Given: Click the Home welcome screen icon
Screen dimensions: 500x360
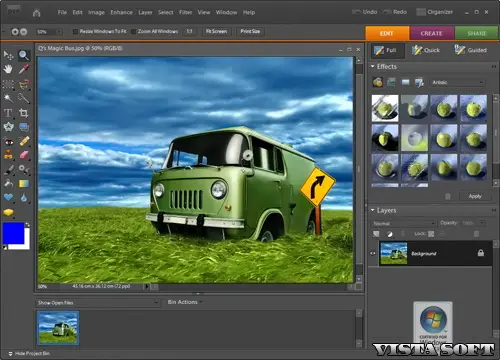Looking at the screenshot, I should [37, 13].
